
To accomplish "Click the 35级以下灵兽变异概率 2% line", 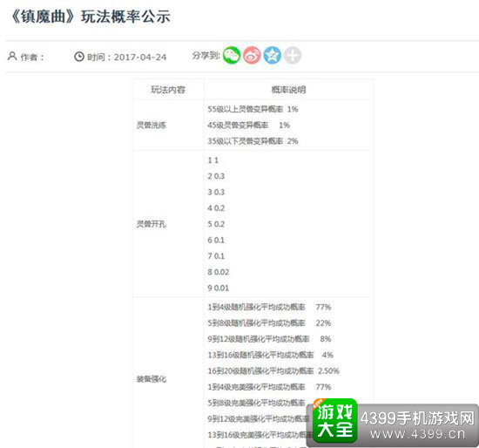I will 253,141.
